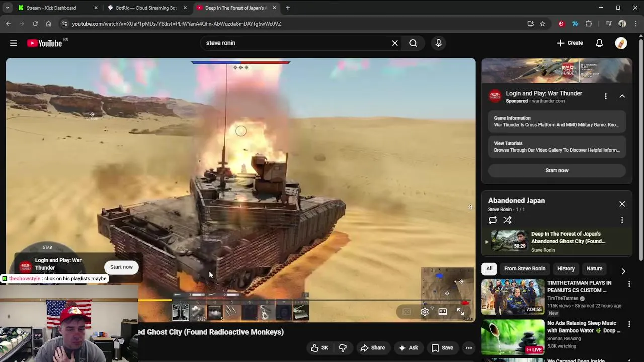Image resolution: width=644 pixels, height=362 pixels.
Task: Switch to BotRix Cloud Streaming tab
Action: pyautogui.click(x=146, y=8)
